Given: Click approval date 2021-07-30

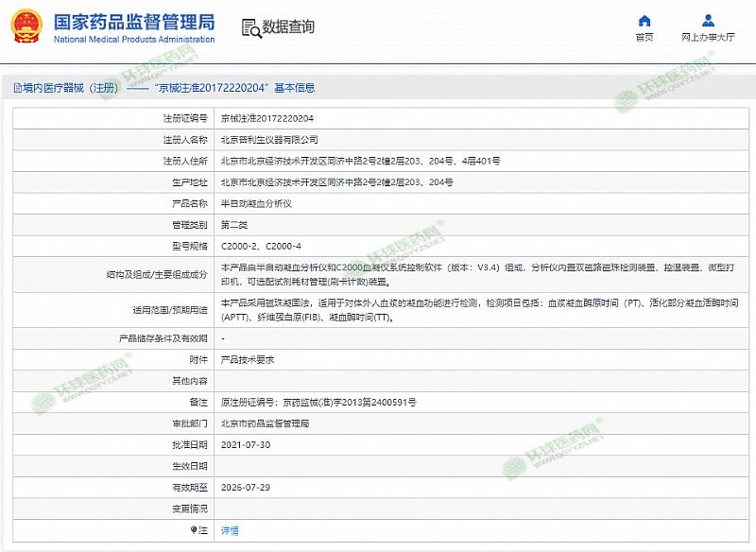Looking at the screenshot, I should [x=245, y=444].
